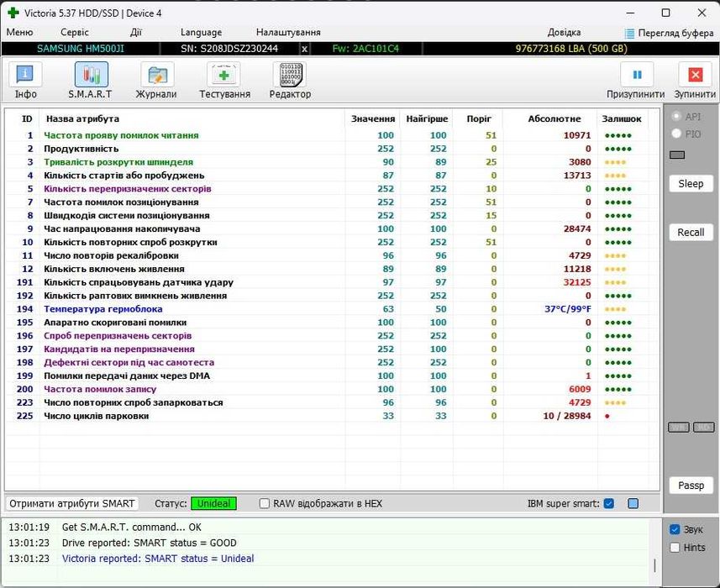The image size is (720, 588).
Task: Open the Language menu
Action: (201, 32)
